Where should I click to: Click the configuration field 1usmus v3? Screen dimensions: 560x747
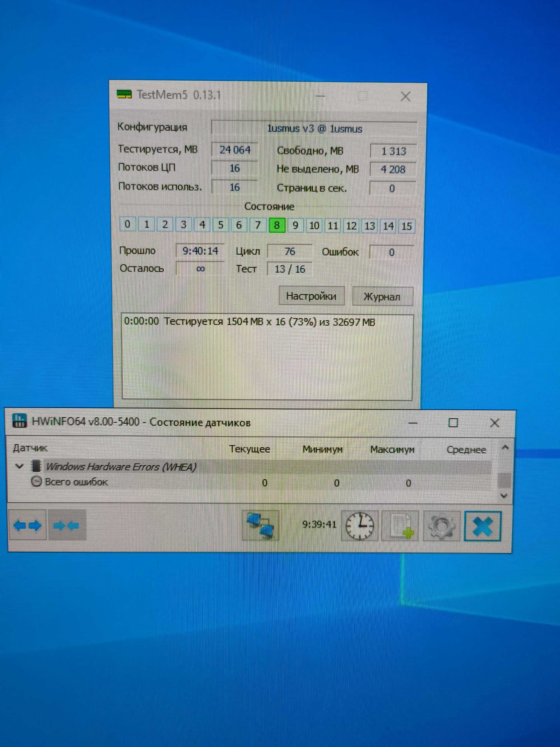pos(314,129)
